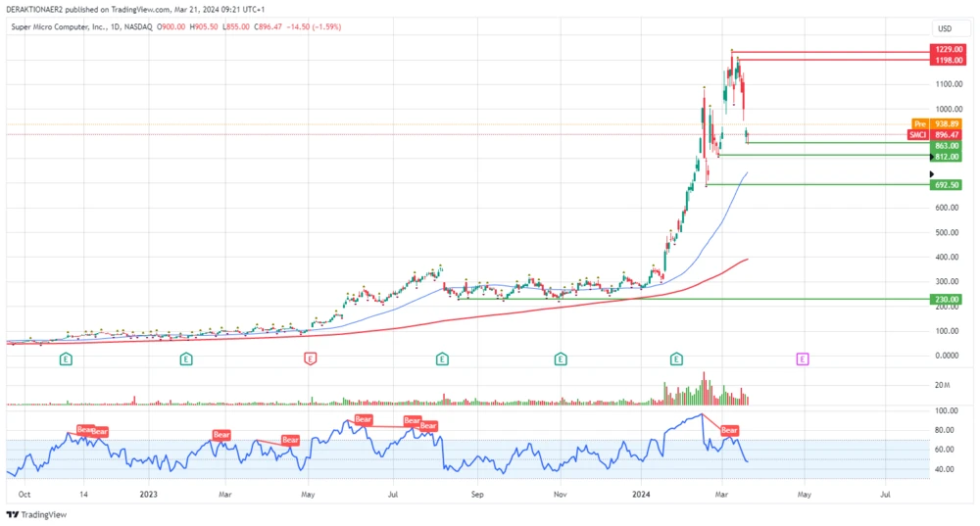
Task: Click the 0.0000 price axis label
Action: [947, 356]
